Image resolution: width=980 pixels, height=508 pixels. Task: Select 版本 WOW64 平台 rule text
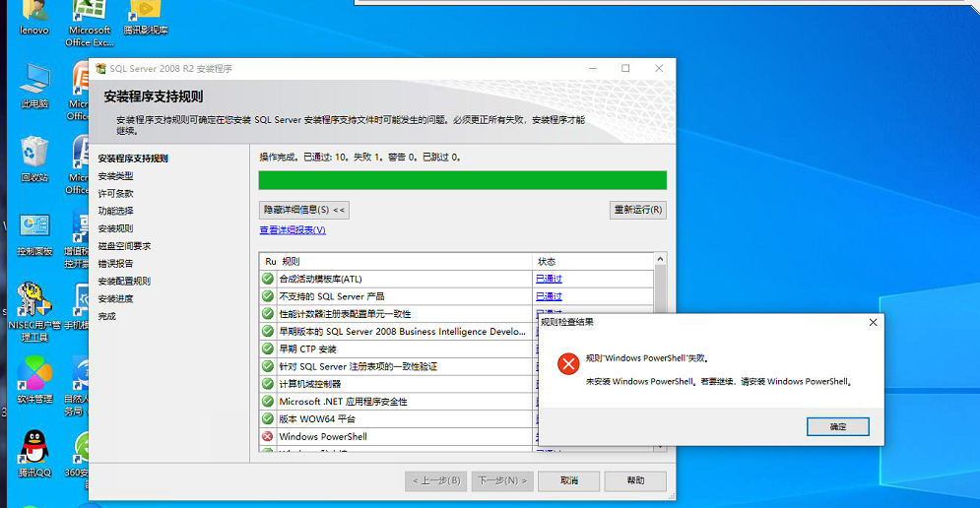[317, 419]
